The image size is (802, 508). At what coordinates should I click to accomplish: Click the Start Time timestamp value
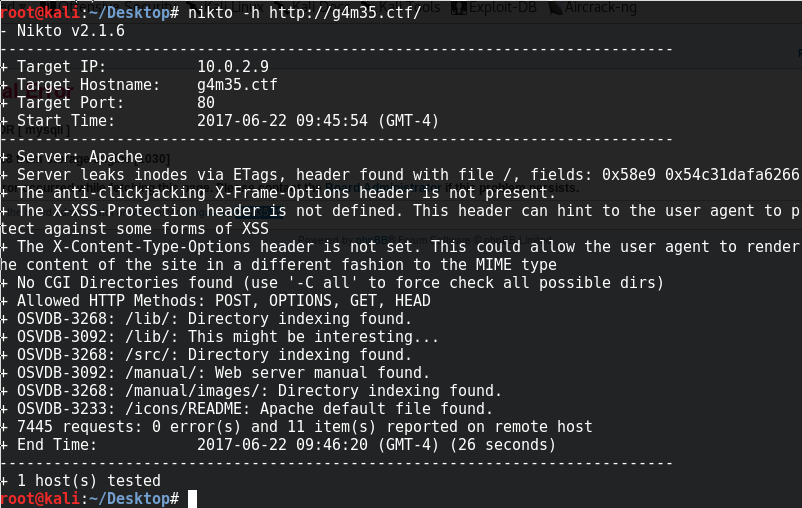tap(318, 121)
